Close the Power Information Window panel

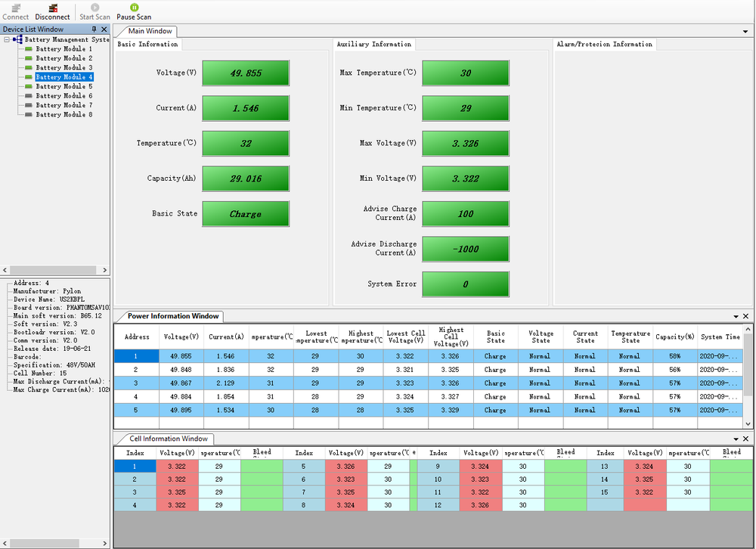tap(746, 317)
